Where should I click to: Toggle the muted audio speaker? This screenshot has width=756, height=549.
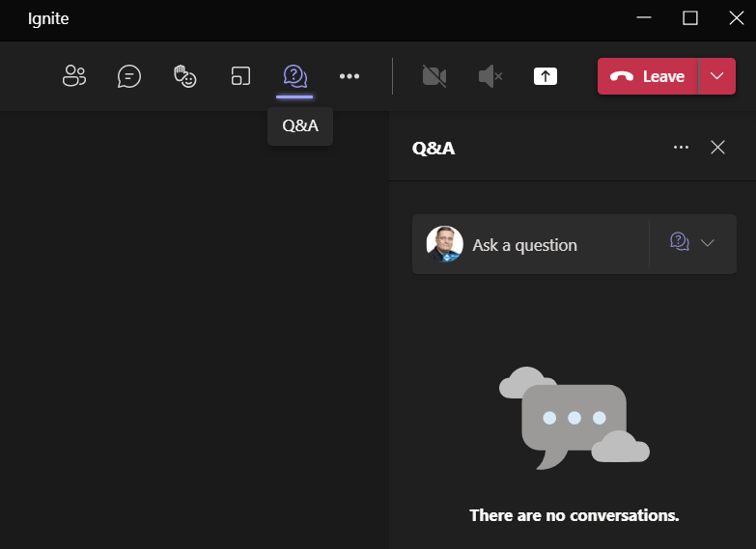[490, 76]
